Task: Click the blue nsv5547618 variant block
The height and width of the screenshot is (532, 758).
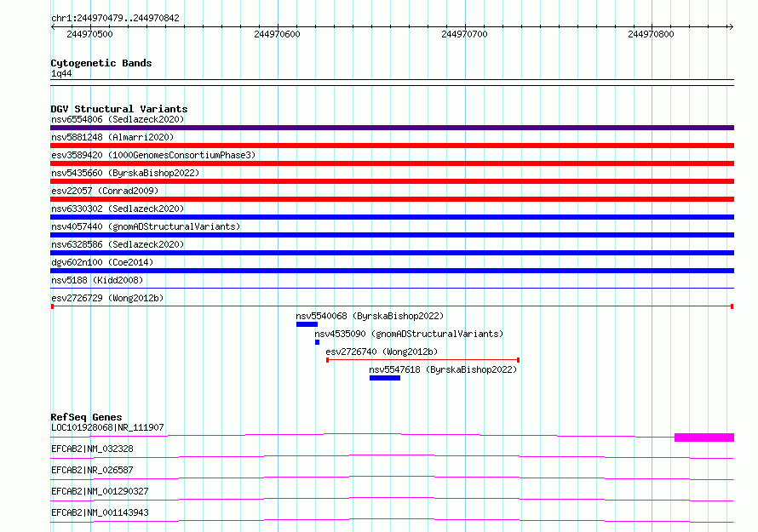Action: [x=385, y=378]
